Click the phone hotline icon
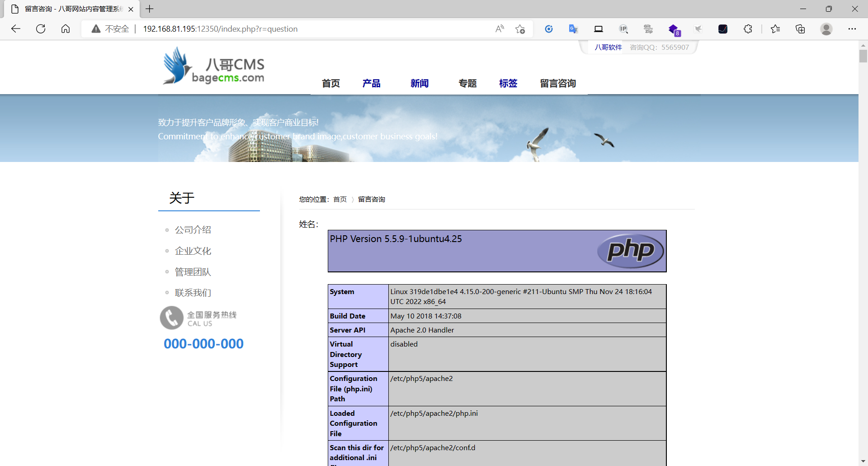The width and height of the screenshot is (868, 466). (x=172, y=318)
